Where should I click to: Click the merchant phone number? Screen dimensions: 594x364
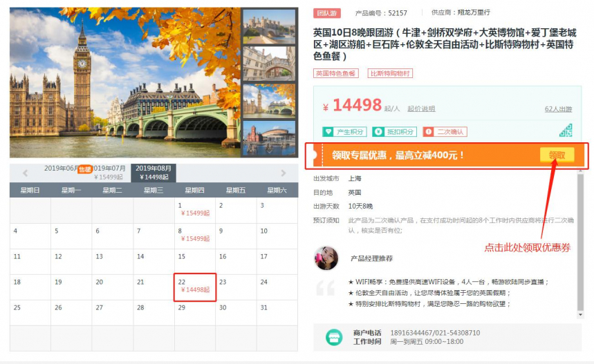[x=435, y=333]
